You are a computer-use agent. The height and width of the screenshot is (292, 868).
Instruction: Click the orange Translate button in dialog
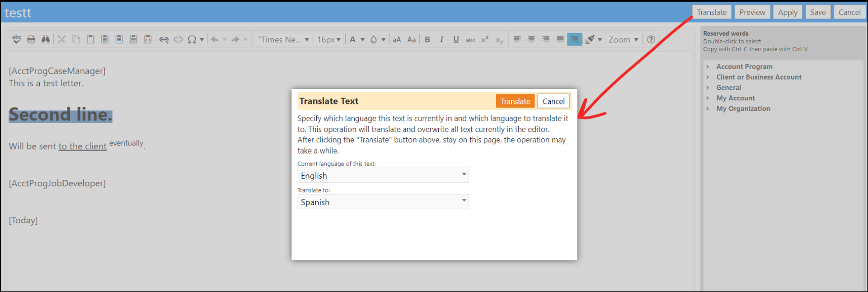point(515,101)
